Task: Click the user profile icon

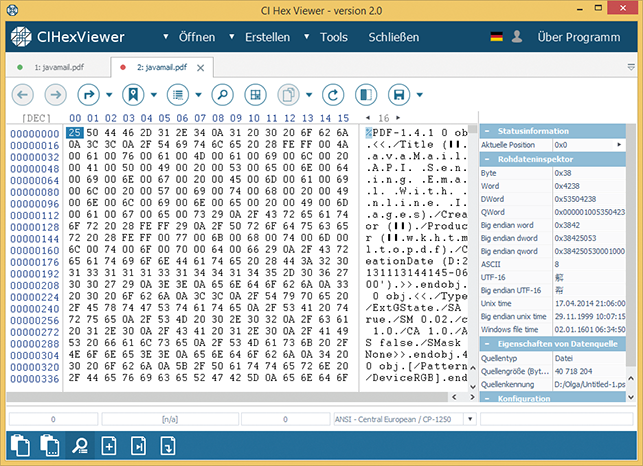Action: (x=517, y=37)
